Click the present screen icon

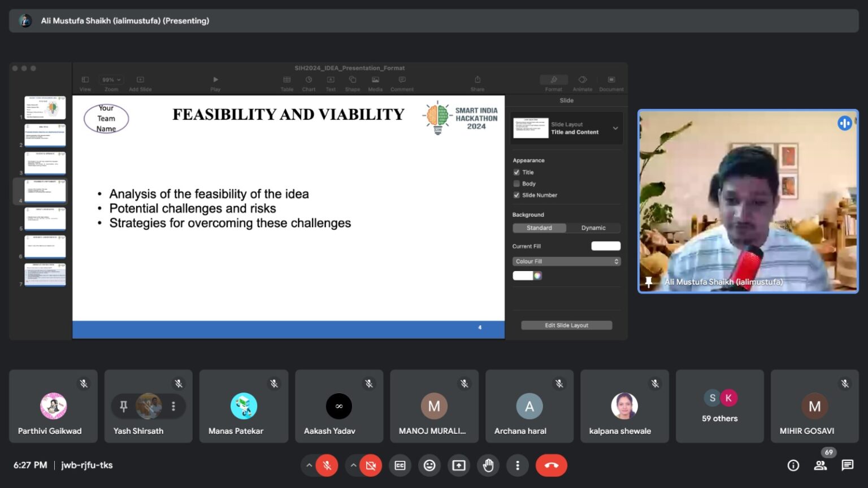pyautogui.click(x=459, y=465)
